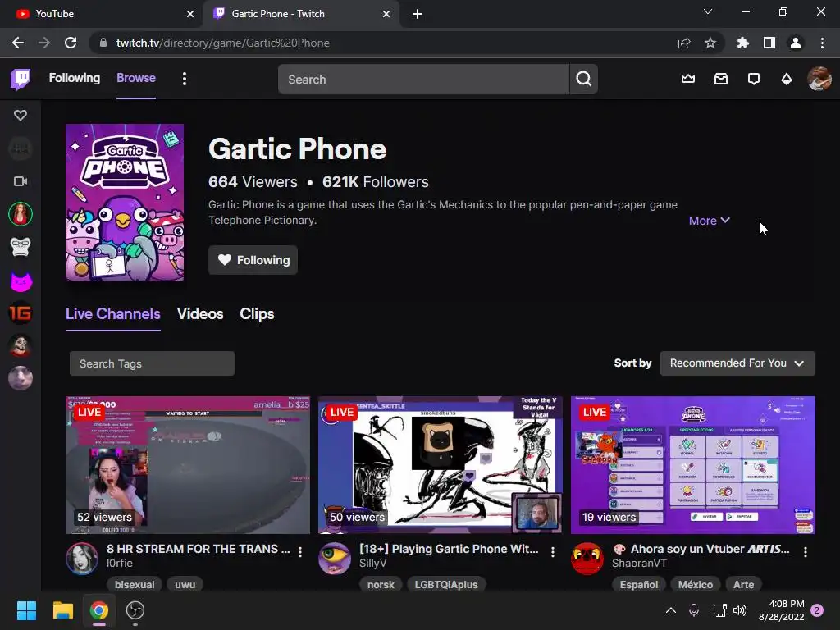This screenshot has width=840, height=630.
Task: Open File Explorer from the taskbar
Action: pyautogui.click(x=62, y=610)
